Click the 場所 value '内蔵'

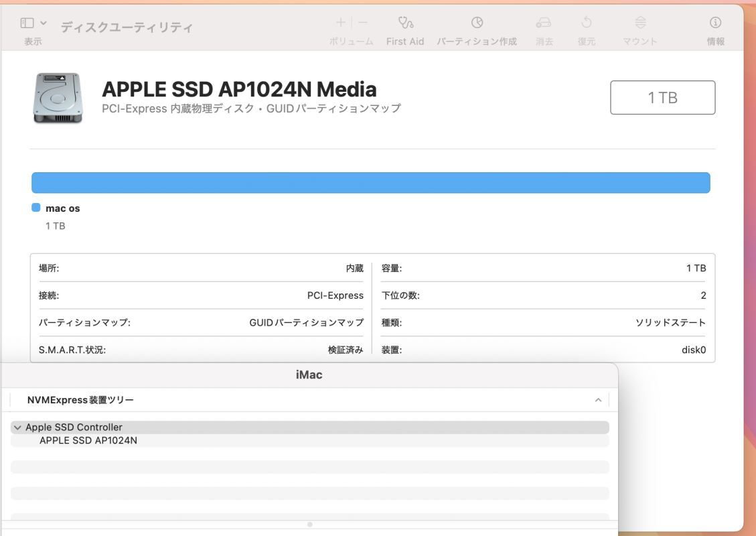[x=354, y=268]
